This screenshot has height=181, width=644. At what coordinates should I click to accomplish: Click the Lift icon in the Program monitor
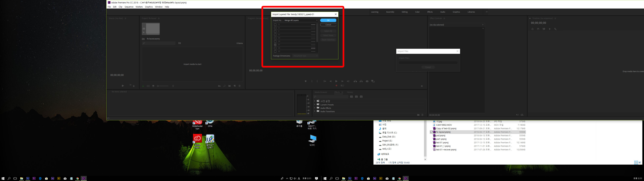pos(355,81)
